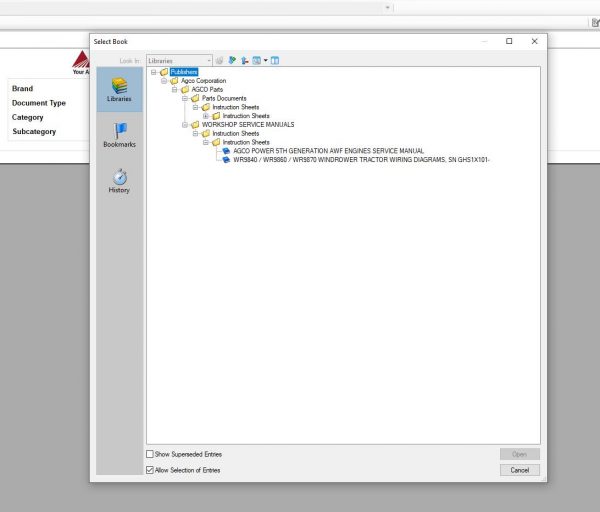The height and width of the screenshot is (512, 600).
Task: Click Category label in background window
Action: [x=28, y=117]
